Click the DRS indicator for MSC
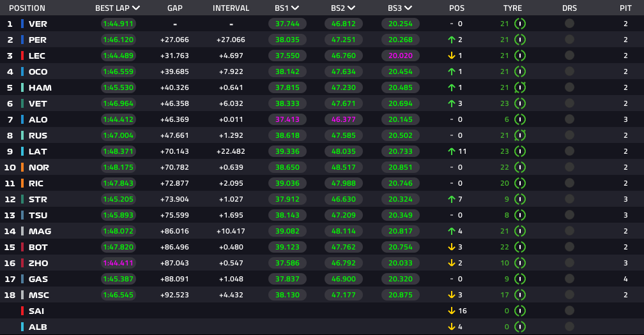644x335 pixels. pos(569,294)
